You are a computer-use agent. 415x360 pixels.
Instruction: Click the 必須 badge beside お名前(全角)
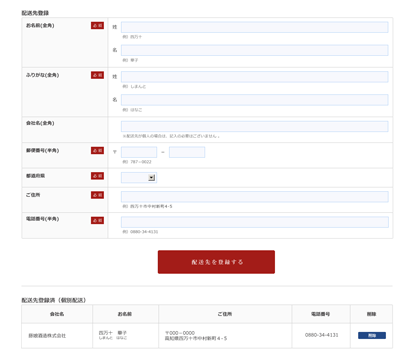(x=97, y=26)
